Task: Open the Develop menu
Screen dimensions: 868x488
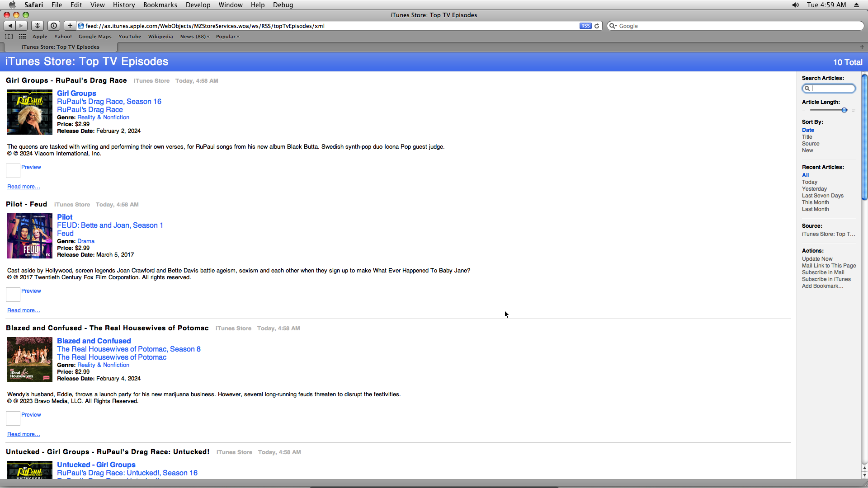Action: (x=198, y=5)
